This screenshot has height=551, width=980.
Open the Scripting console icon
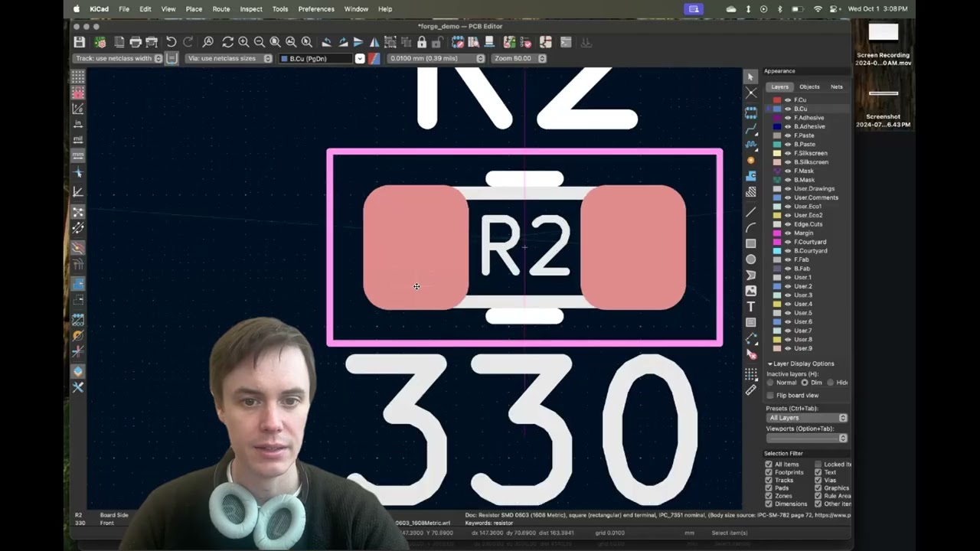tap(566, 42)
